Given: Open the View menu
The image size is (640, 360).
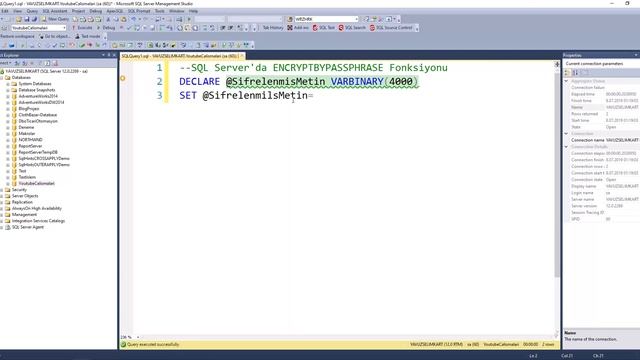Looking at the screenshot, I should click(x=18, y=11).
